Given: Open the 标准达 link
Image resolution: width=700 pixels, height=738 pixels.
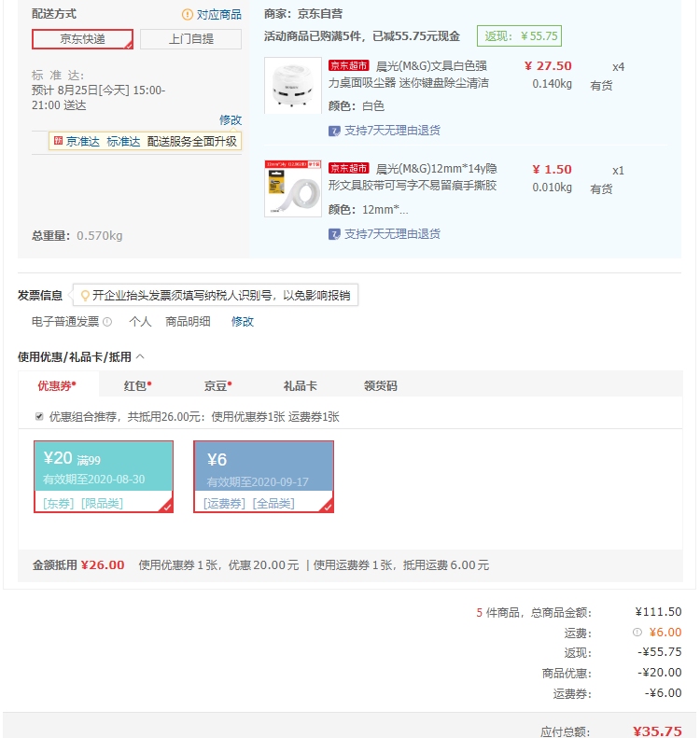Looking at the screenshot, I should coord(123,141).
